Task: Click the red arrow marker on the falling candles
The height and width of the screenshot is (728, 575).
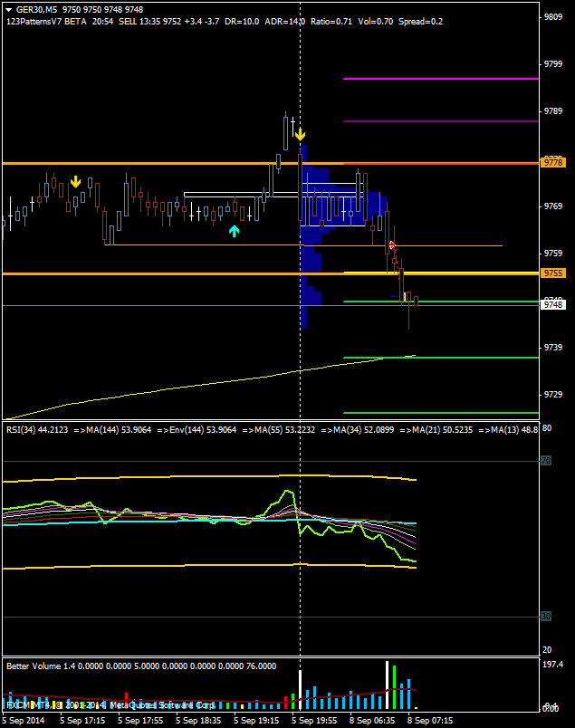Action: click(x=392, y=245)
